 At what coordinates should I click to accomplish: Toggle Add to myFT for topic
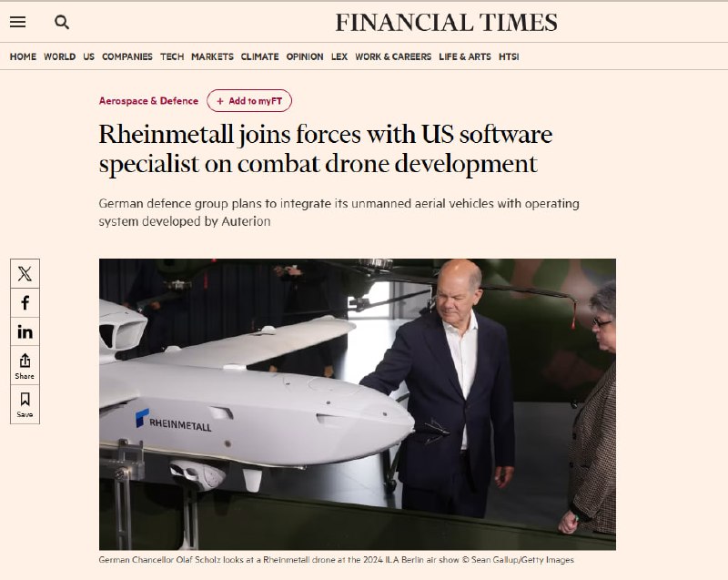pyautogui.click(x=249, y=101)
